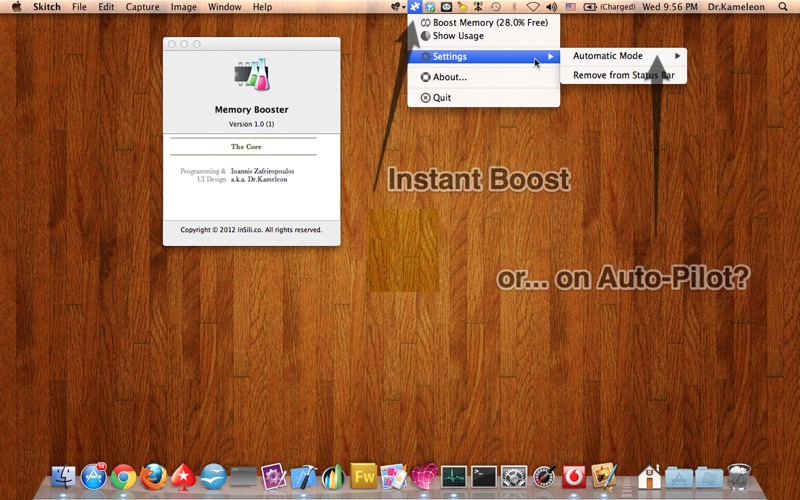Open the Vodafone app dock icon
This screenshot has width=800, height=500.
[x=574, y=477]
